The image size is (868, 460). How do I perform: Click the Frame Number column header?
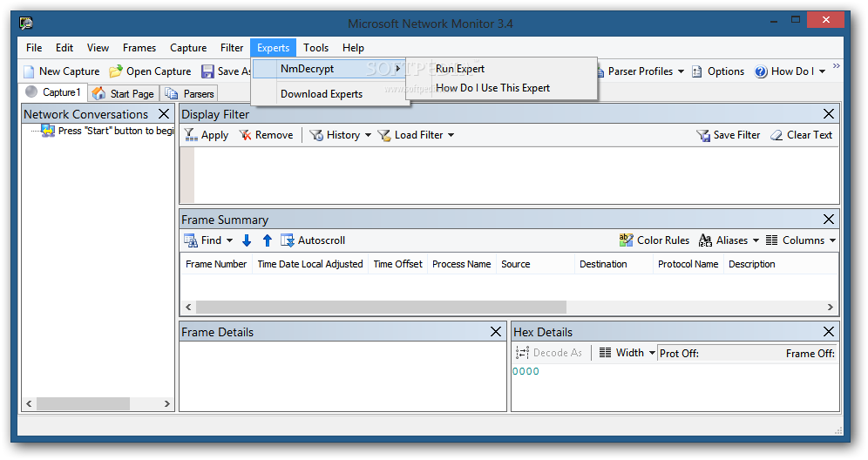coord(216,264)
